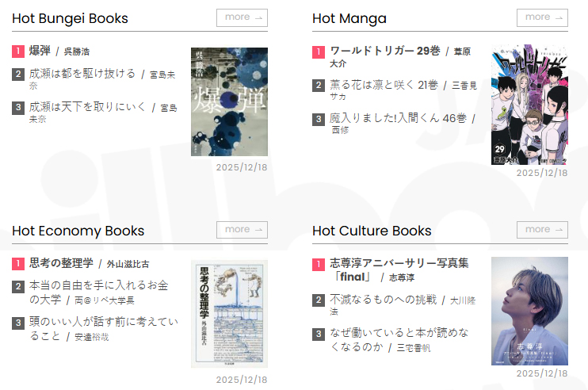Screen dimensions: 588x390
Task: Open more Hot Bungei Books
Action: coord(242,17)
